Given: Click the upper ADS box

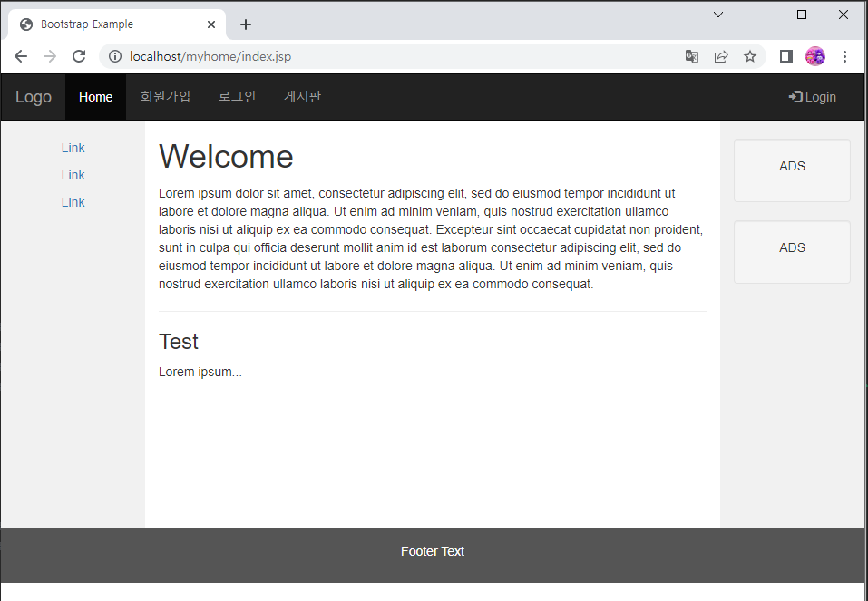Looking at the screenshot, I should pyautogui.click(x=792, y=170).
